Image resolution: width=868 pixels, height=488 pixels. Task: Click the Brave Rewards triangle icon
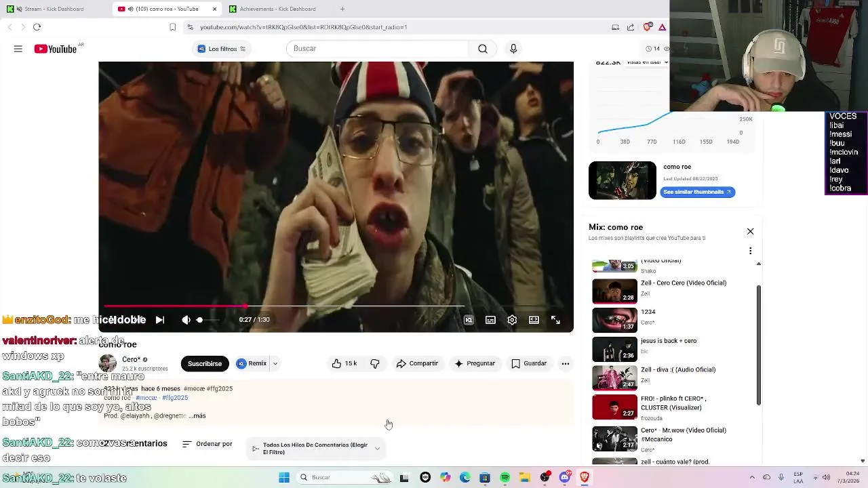pyautogui.click(x=662, y=27)
